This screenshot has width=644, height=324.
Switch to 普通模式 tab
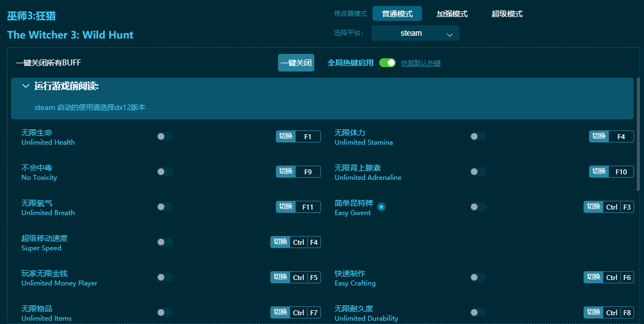coord(397,14)
